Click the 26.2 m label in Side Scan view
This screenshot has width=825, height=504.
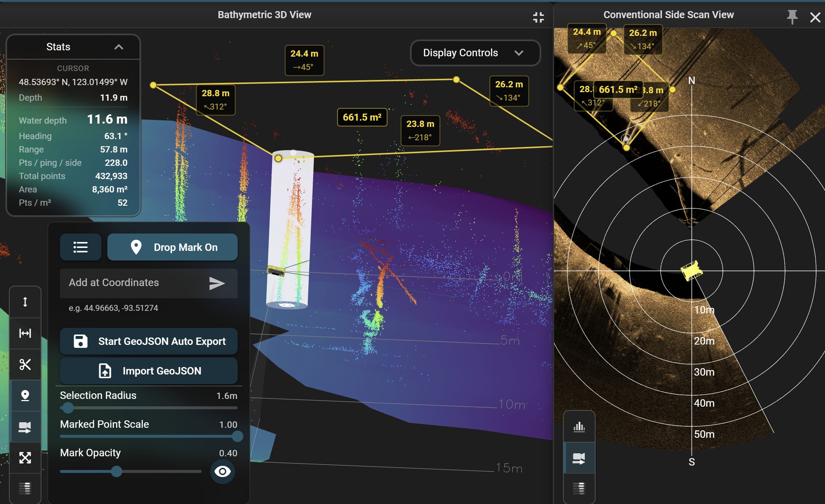(643, 39)
